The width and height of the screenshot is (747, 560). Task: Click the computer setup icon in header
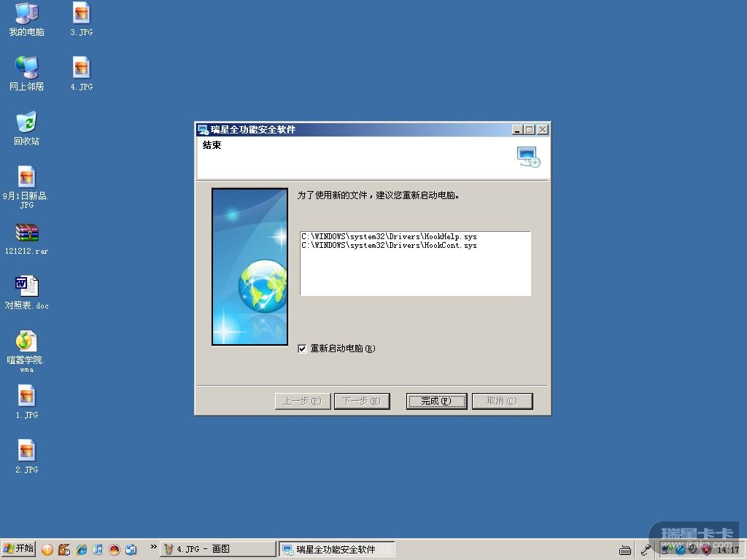(528, 157)
